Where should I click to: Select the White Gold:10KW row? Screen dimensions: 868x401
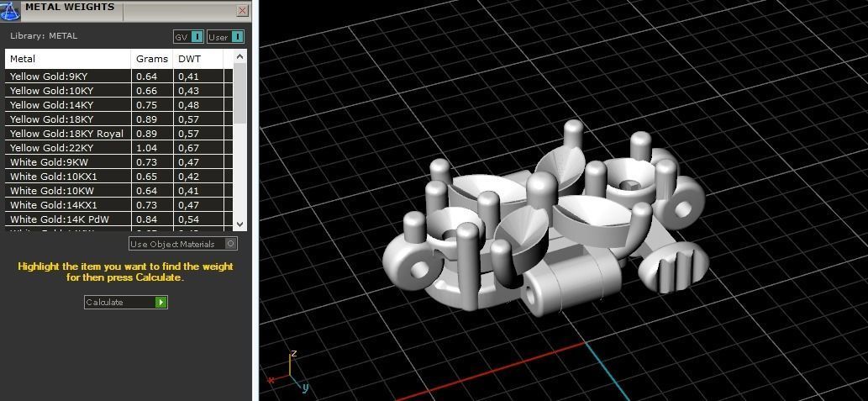(119, 191)
